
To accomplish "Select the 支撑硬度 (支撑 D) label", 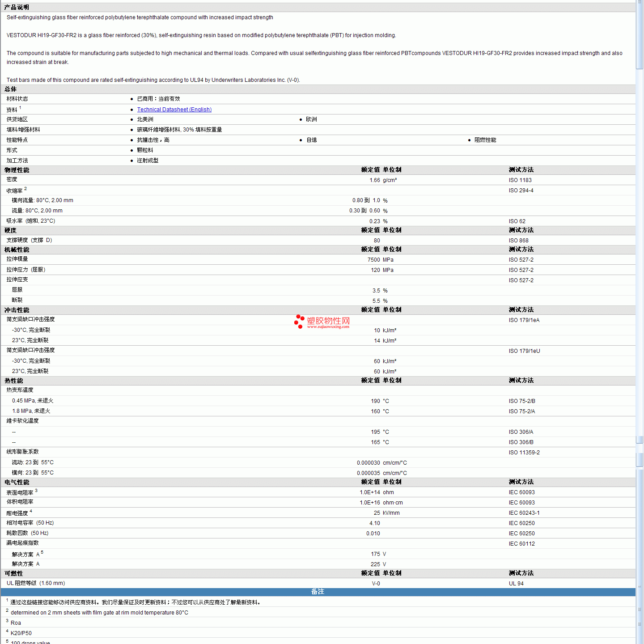I will pyautogui.click(x=29, y=240).
